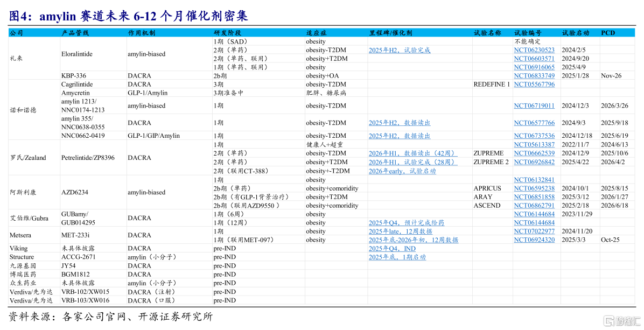
Task: Click the 2026年early, 试验启动 link
Action: click(402, 171)
